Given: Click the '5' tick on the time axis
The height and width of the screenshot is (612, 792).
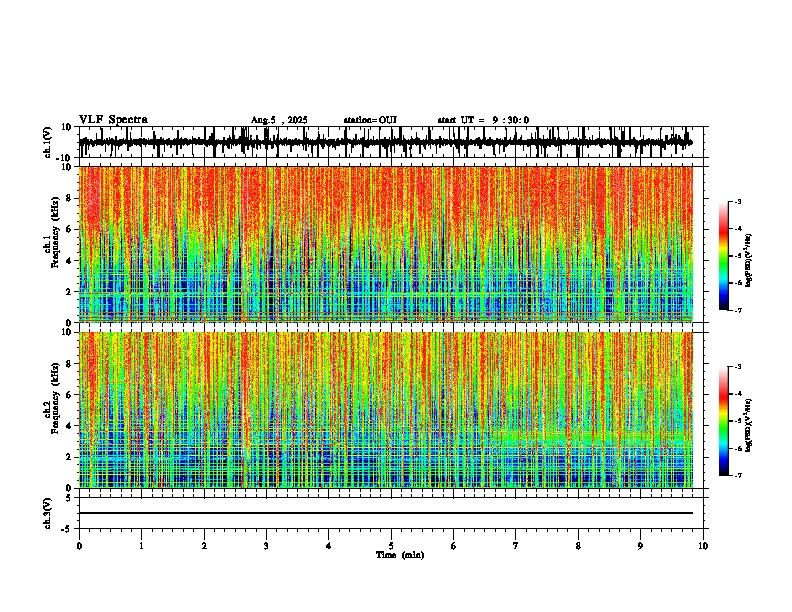Looking at the screenshot, I should coord(391,546).
